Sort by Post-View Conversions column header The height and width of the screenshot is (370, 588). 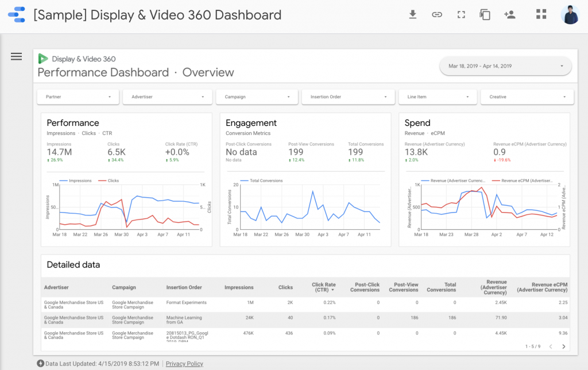pos(404,287)
